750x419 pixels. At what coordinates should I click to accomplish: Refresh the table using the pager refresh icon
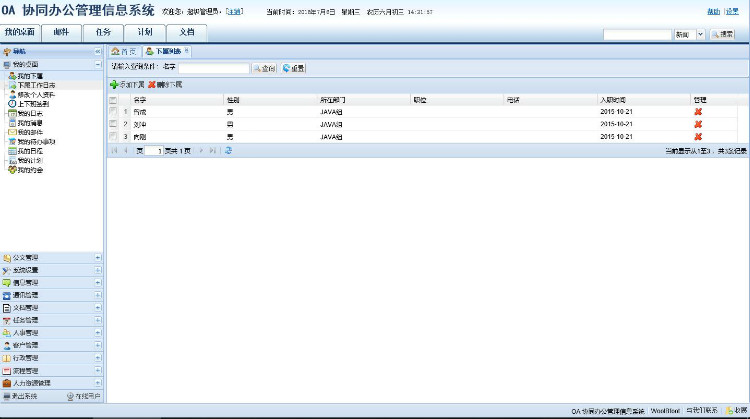[228, 150]
